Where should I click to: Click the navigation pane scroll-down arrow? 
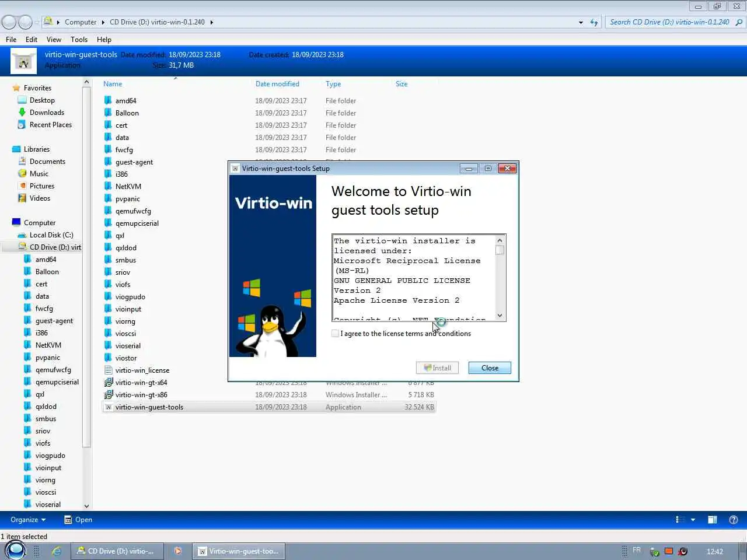point(86,506)
